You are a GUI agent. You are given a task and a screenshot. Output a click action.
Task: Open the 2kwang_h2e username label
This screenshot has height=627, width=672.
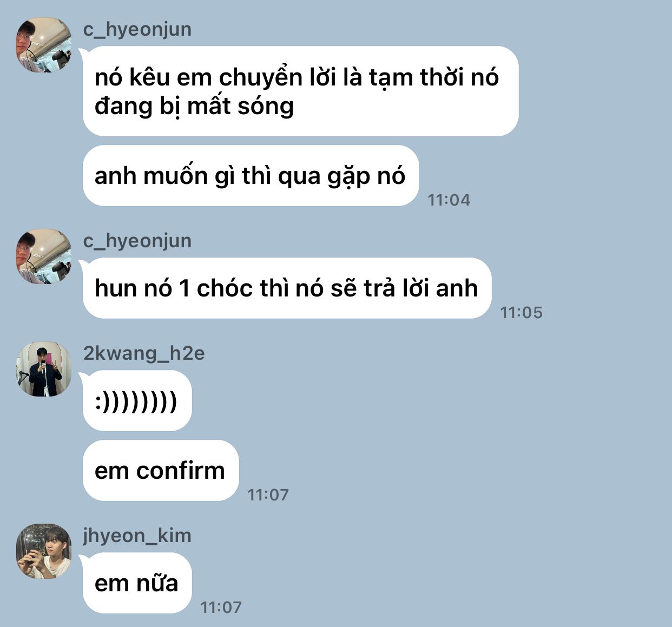pyautogui.click(x=144, y=353)
